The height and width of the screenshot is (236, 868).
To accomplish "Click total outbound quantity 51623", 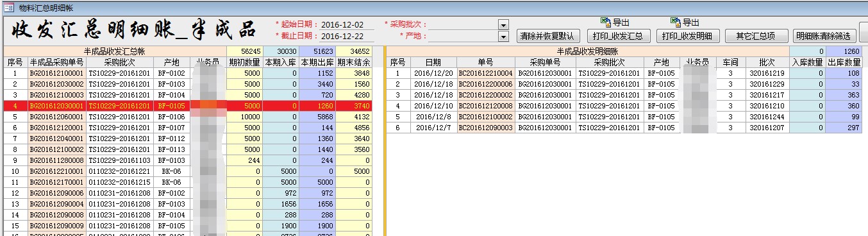I will pos(317,51).
